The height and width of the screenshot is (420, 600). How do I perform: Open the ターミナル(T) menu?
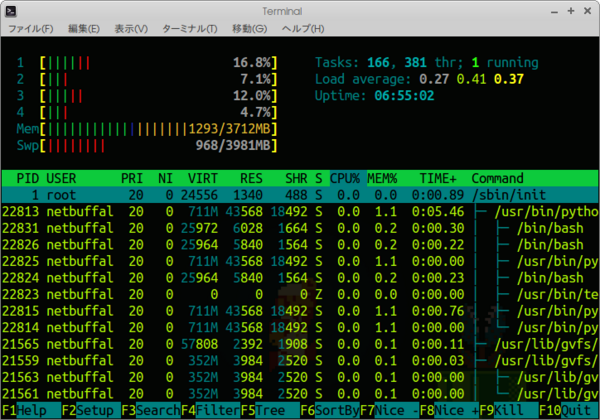(189, 29)
